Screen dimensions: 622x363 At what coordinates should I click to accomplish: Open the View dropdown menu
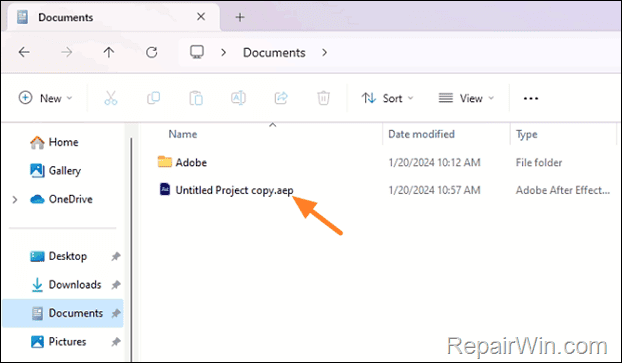click(466, 98)
